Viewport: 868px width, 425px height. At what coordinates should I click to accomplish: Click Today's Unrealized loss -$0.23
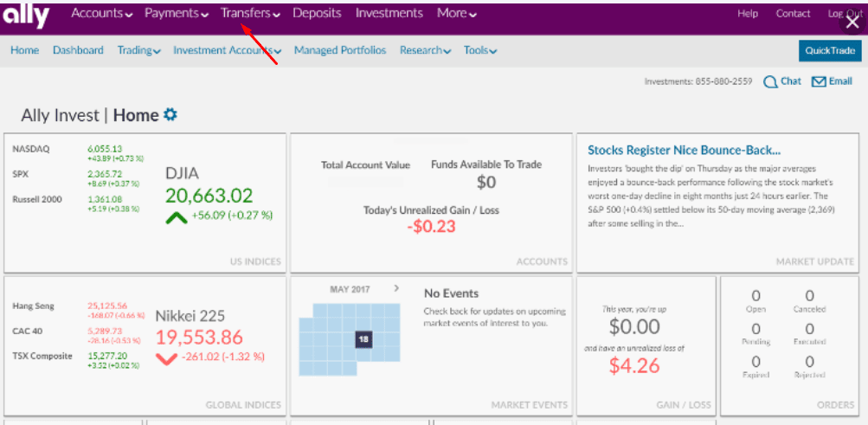[431, 226]
